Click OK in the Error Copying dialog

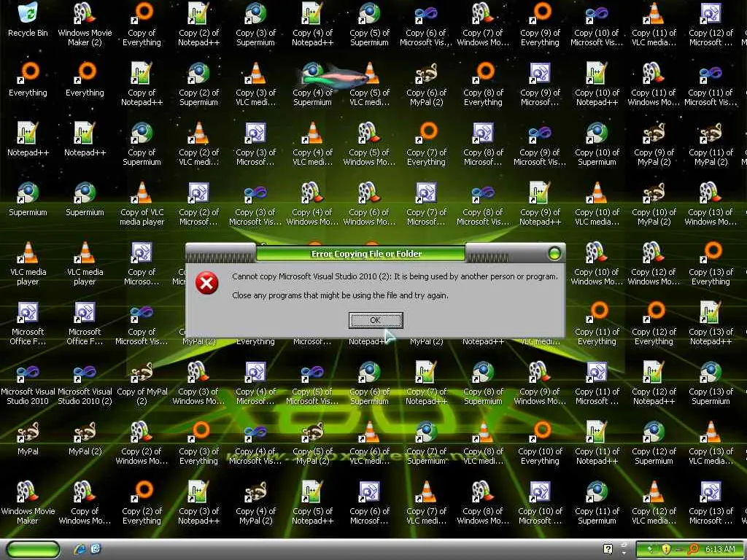pos(376,320)
